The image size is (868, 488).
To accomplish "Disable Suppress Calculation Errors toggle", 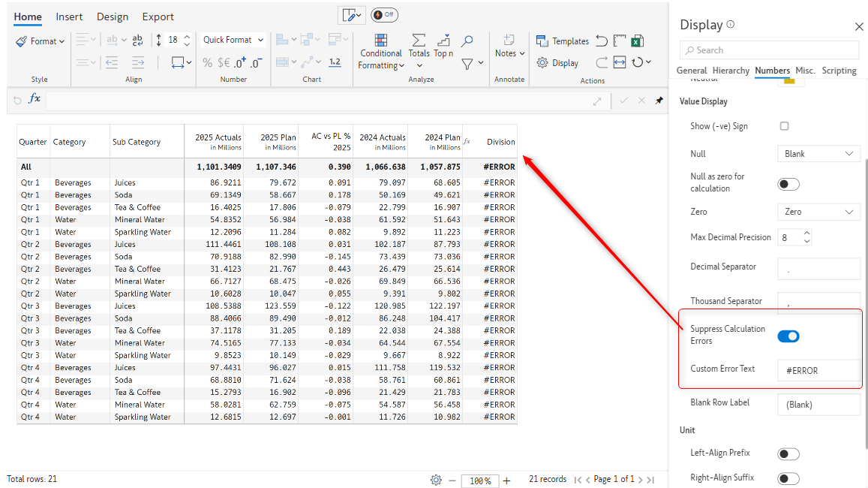I will tap(788, 336).
